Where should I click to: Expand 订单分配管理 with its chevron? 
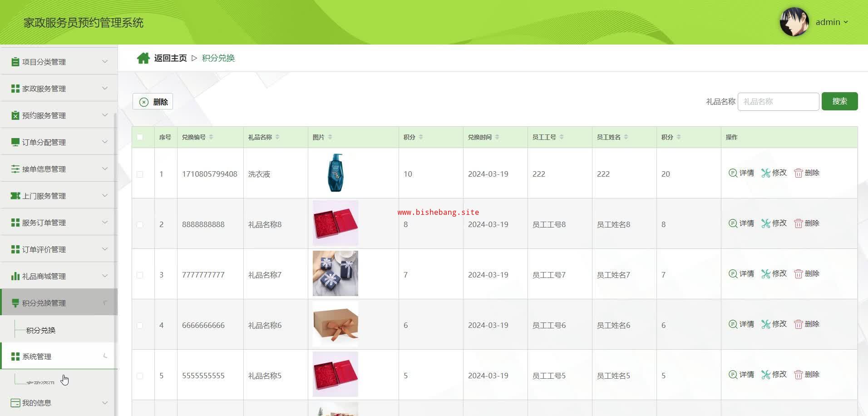(105, 142)
